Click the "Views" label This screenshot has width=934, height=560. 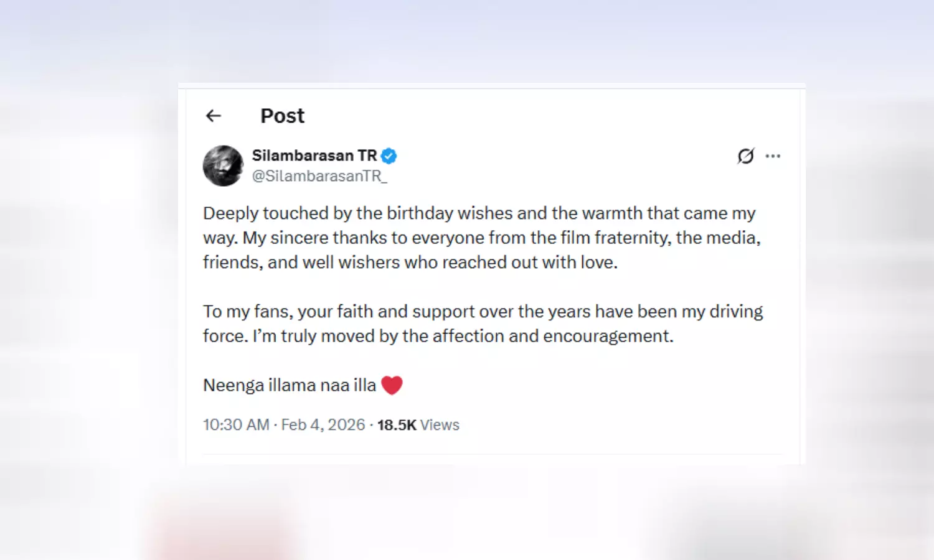pos(440,425)
